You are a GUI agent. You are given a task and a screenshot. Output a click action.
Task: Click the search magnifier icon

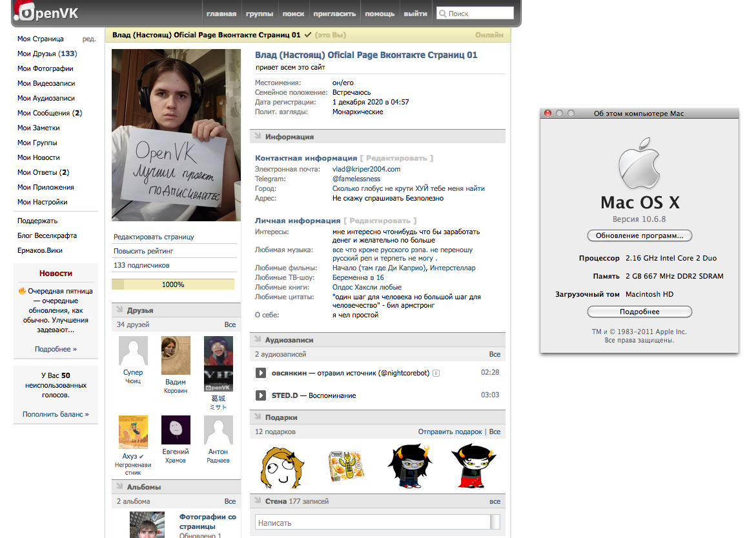coord(442,14)
